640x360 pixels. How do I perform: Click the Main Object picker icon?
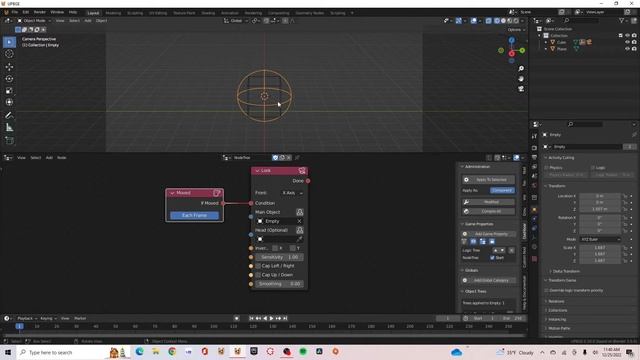pyautogui.click(x=300, y=212)
